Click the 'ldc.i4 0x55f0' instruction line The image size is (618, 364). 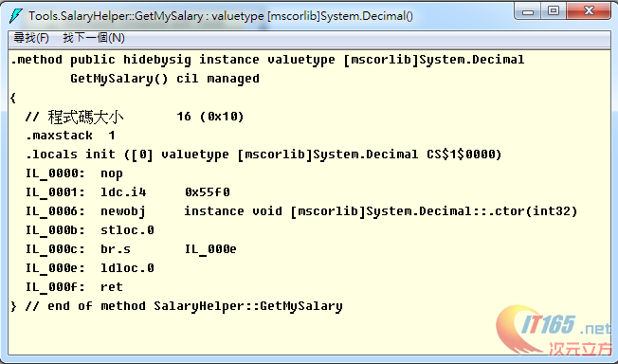click(128, 192)
